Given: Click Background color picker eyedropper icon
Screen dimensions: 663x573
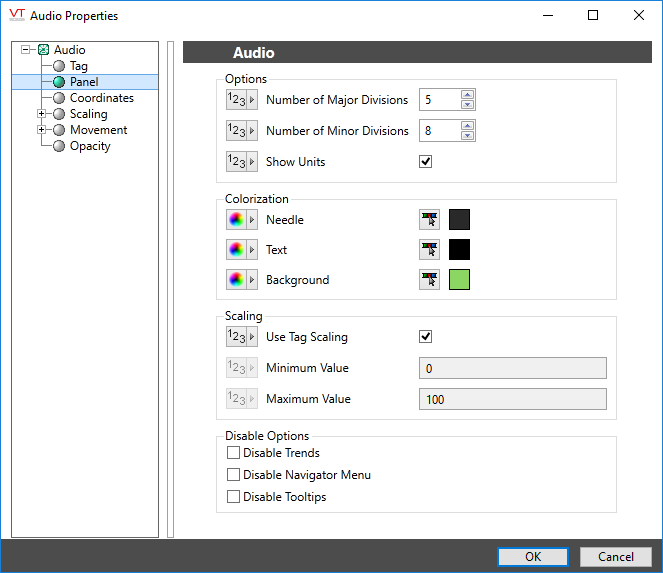Looking at the screenshot, I should point(429,280).
